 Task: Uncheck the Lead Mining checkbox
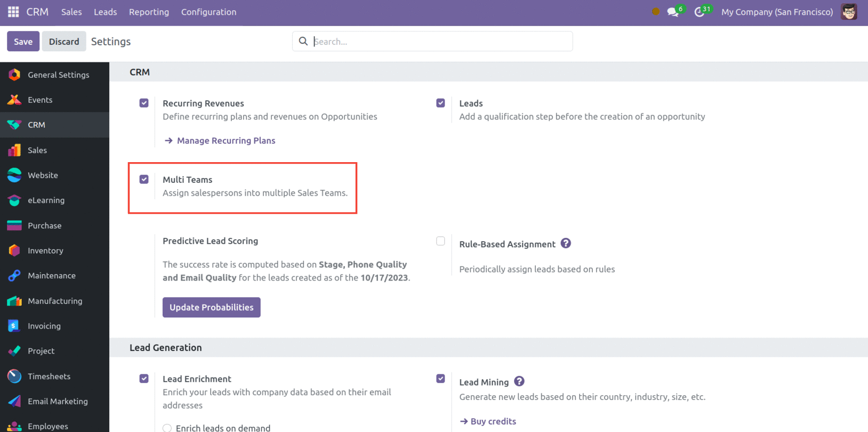(x=440, y=379)
